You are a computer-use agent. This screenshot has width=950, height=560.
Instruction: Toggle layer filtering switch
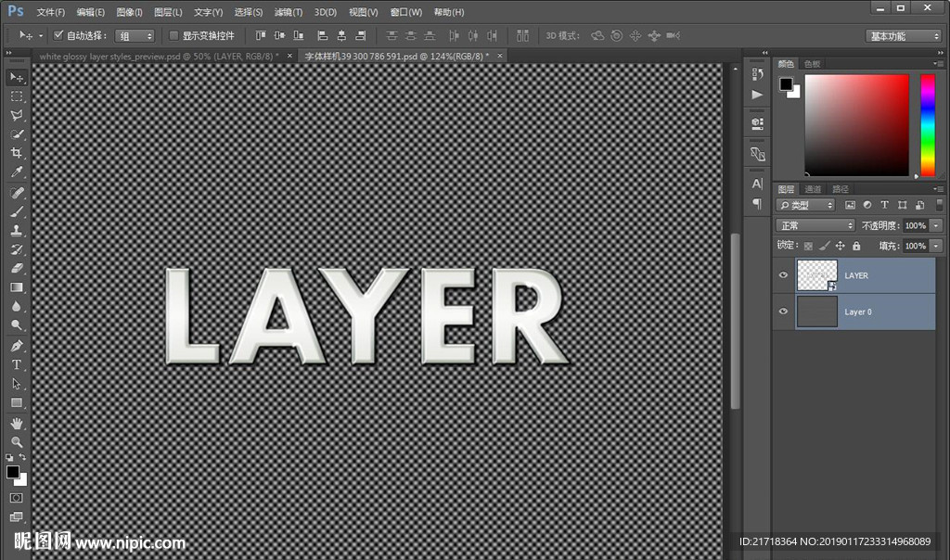click(x=939, y=205)
